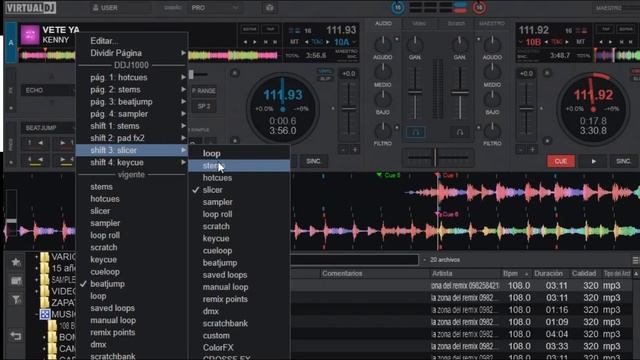Screen dimensions: 640x360
Task: Click the favorites star icon in browser sidebar
Action: pos(16,262)
